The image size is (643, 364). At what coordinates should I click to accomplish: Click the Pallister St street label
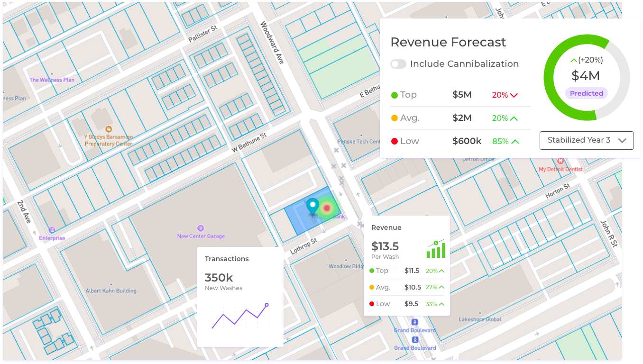(202, 34)
